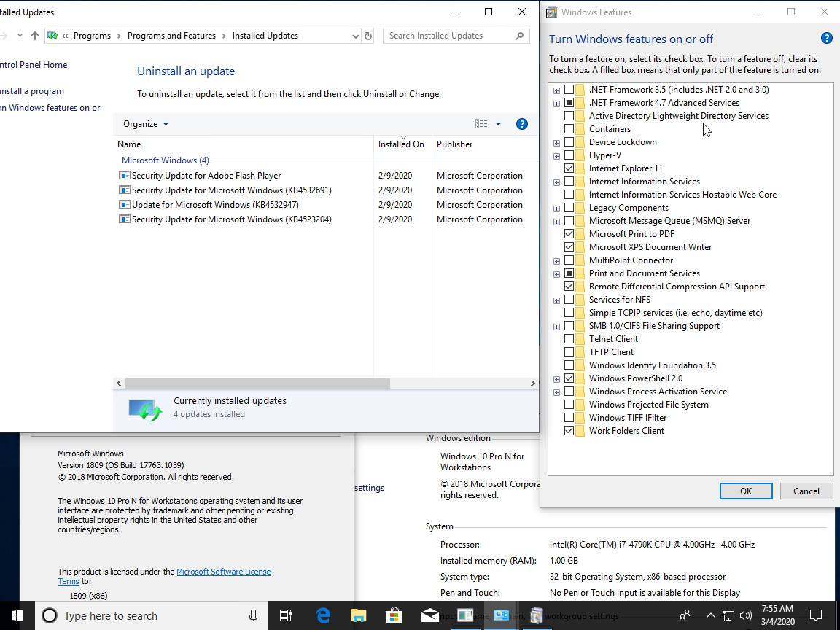The height and width of the screenshot is (630, 840).
Task: Click the control panel icon in address bar
Action: [52, 36]
